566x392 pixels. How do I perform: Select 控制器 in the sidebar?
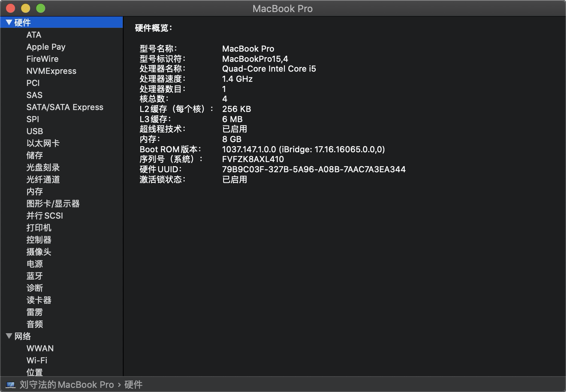point(39,240)
